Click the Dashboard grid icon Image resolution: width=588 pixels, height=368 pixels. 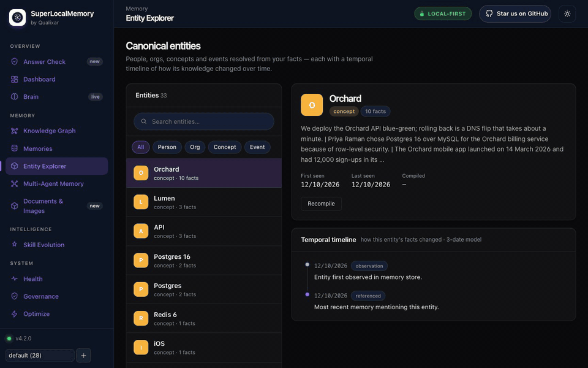point(14,79)
